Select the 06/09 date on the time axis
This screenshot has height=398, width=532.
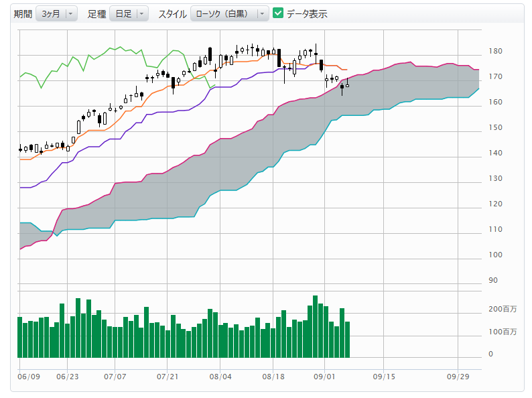pyautogui.click(x=29, y=377)
